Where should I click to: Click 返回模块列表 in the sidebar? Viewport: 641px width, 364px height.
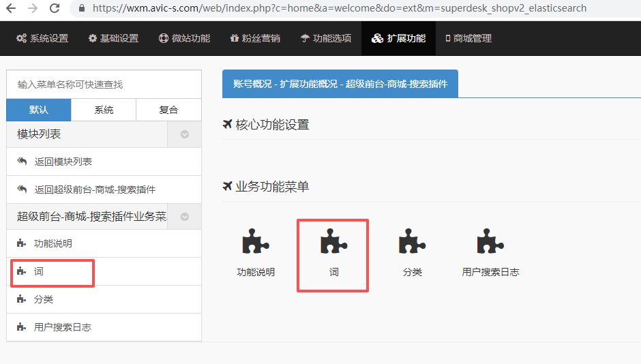[63, 162]
